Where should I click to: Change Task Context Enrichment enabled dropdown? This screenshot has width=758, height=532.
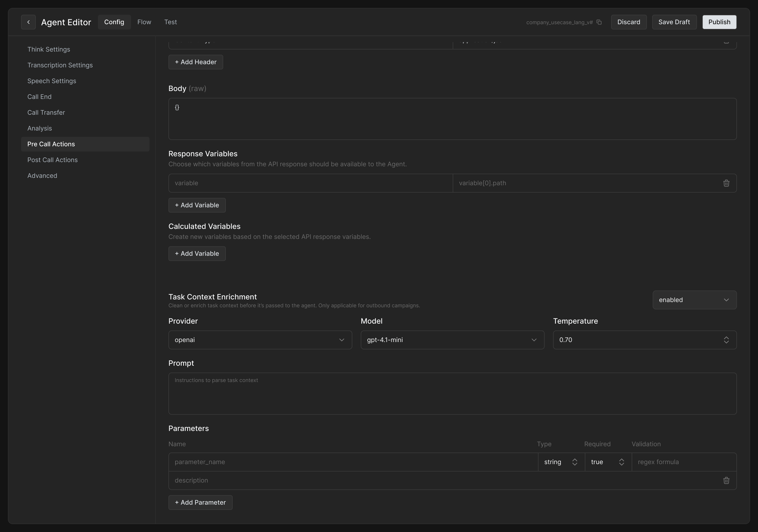[694, 300]
